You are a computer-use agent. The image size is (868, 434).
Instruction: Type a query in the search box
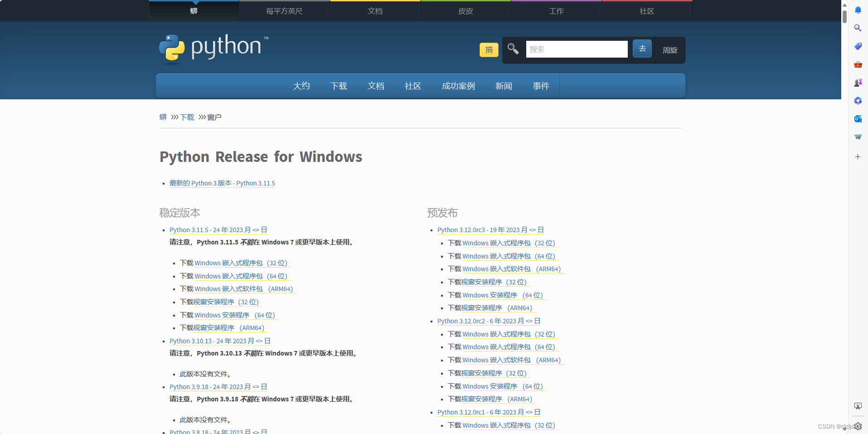coord(576,49)
